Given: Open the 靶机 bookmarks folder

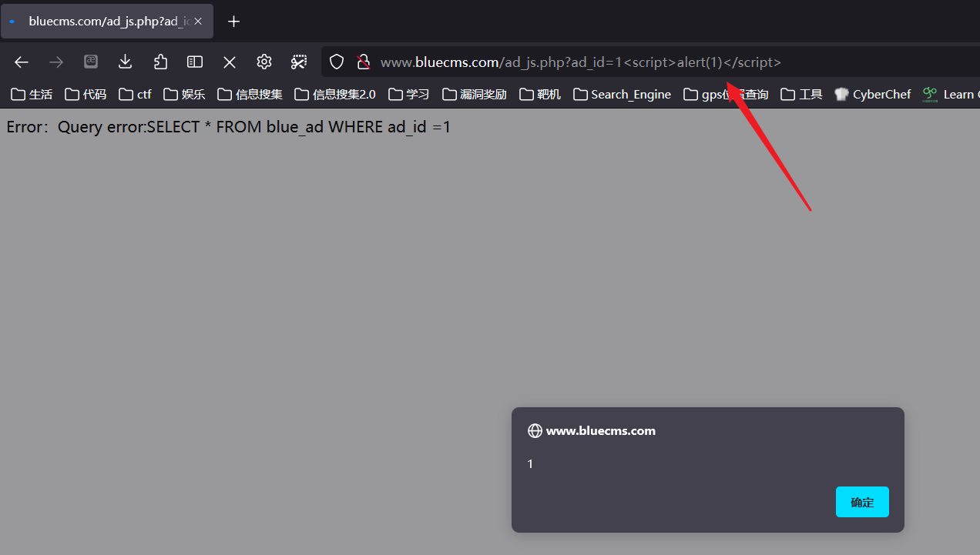Looking at the screenshot, I should [540, 94].
